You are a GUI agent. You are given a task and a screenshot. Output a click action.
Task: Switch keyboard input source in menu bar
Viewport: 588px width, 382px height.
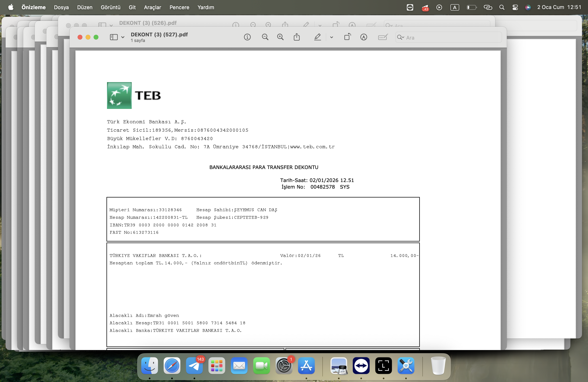(x=455, y=7)
